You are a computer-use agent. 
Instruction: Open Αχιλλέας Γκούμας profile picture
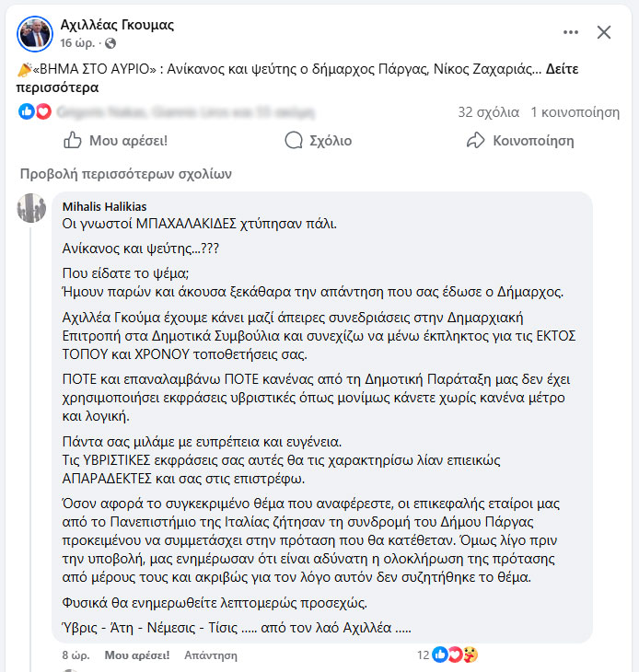(x=35, y=33)
